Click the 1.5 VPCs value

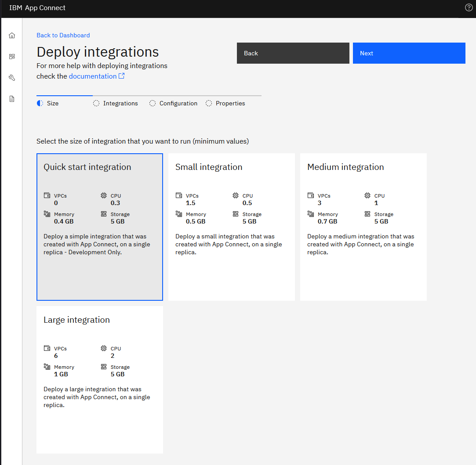click(191, 203)
